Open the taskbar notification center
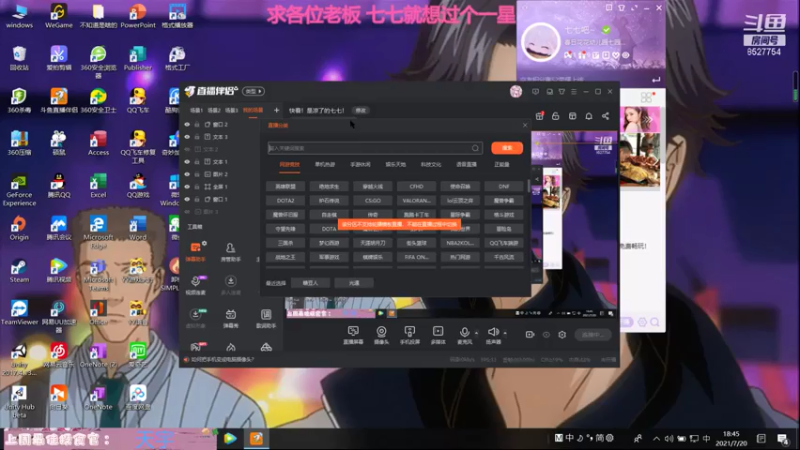Image resolution: width=800 pixels, height=450 pixels. (x=783, y=438)
